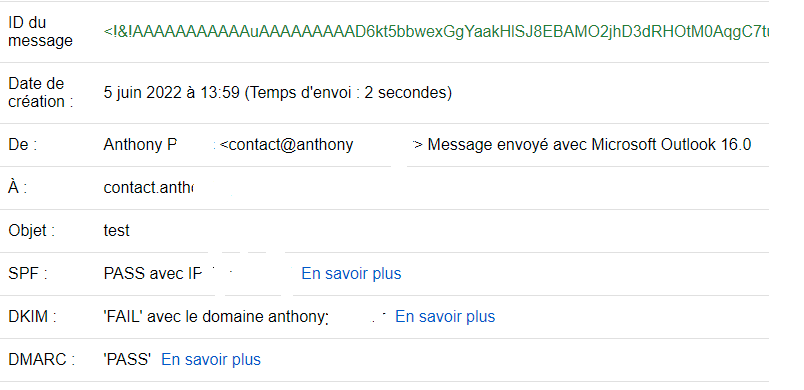Image resolution: width=804 pixels, height=390 pixels.
Task: Click the "Date de création" label
Action: point(41,93)
